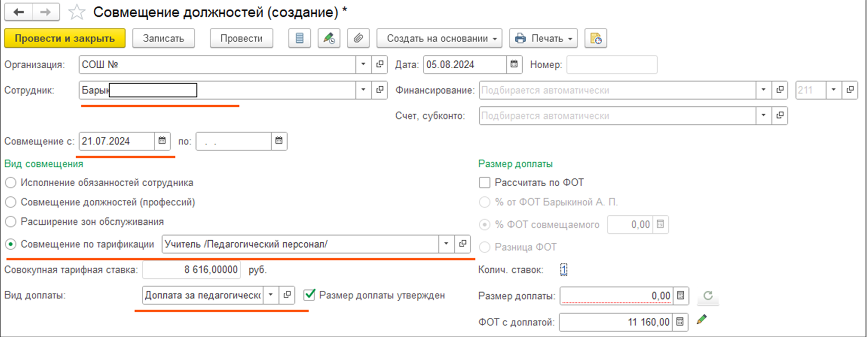Click the green pencil edit ФОТ icon
868x337 pixels.
(702, 320)
